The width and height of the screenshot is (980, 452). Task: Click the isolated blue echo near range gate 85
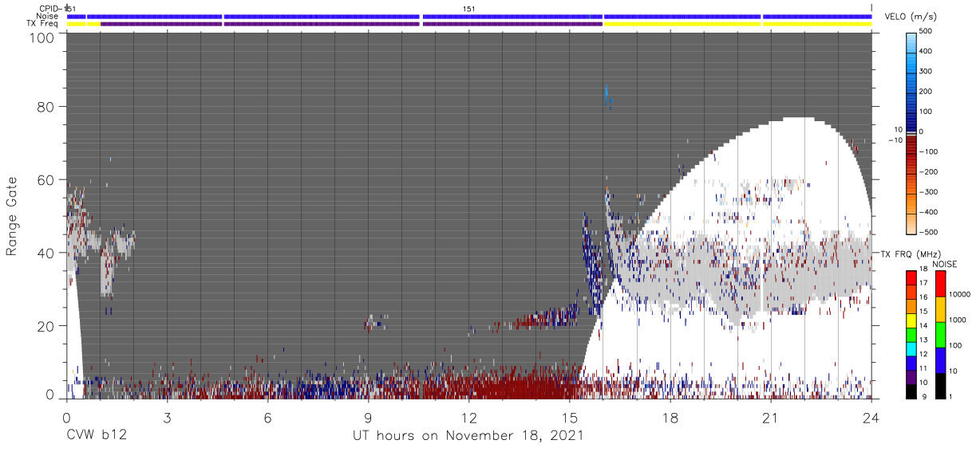(x=607, y=96)
